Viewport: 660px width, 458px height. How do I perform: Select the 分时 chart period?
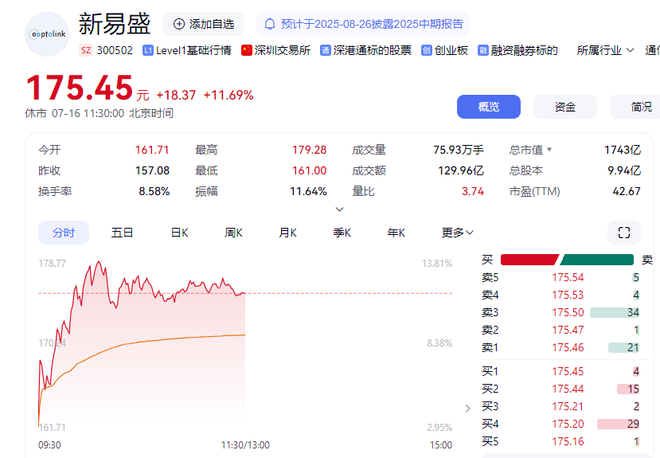63,232
